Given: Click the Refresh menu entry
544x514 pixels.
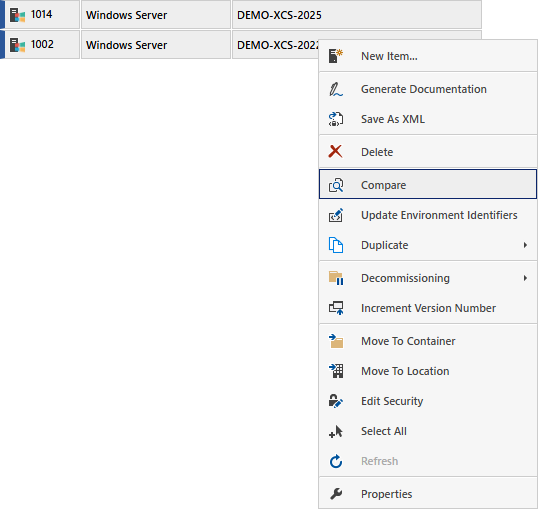Looking at the screenshot, I should 428,461.
